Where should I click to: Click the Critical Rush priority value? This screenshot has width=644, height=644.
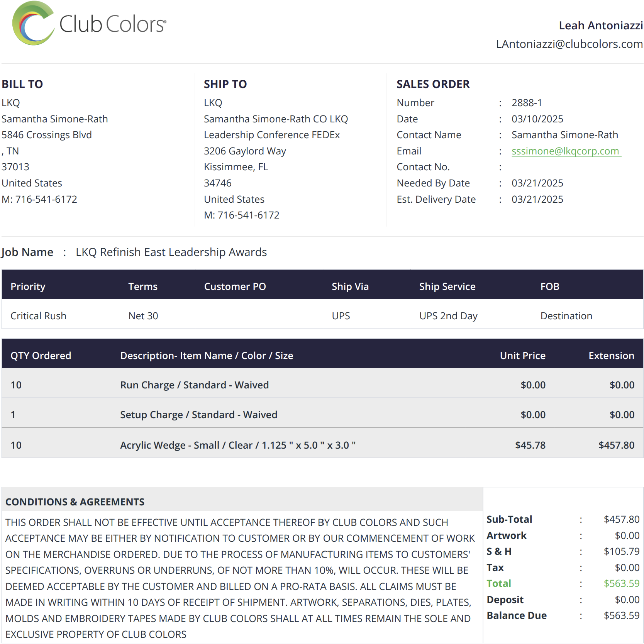38,316
